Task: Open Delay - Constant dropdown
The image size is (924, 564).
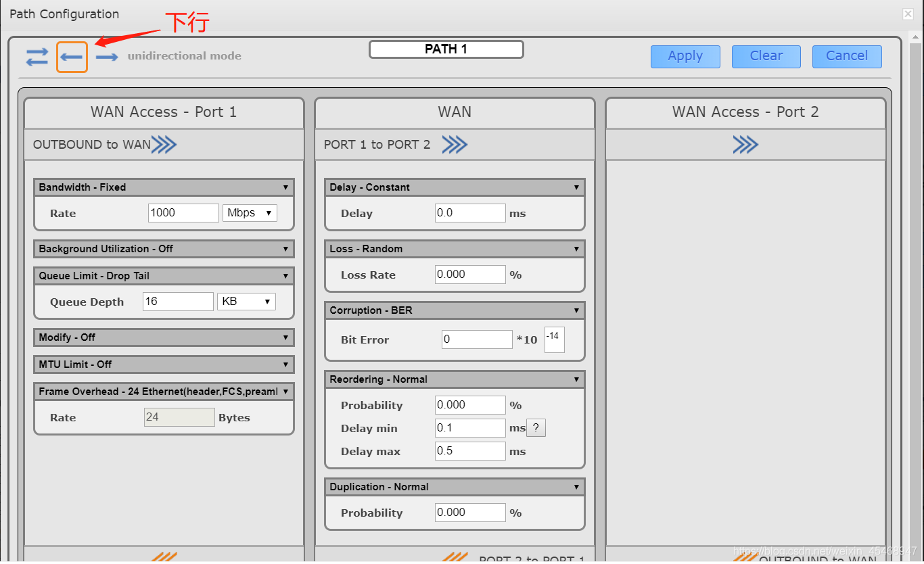Action: 455,187
